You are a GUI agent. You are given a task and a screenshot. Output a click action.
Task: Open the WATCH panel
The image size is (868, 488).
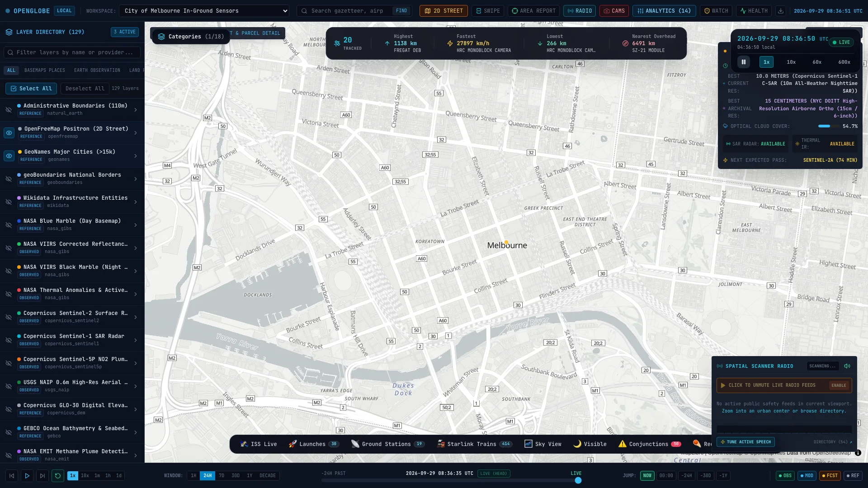click(x=716, y=11)
